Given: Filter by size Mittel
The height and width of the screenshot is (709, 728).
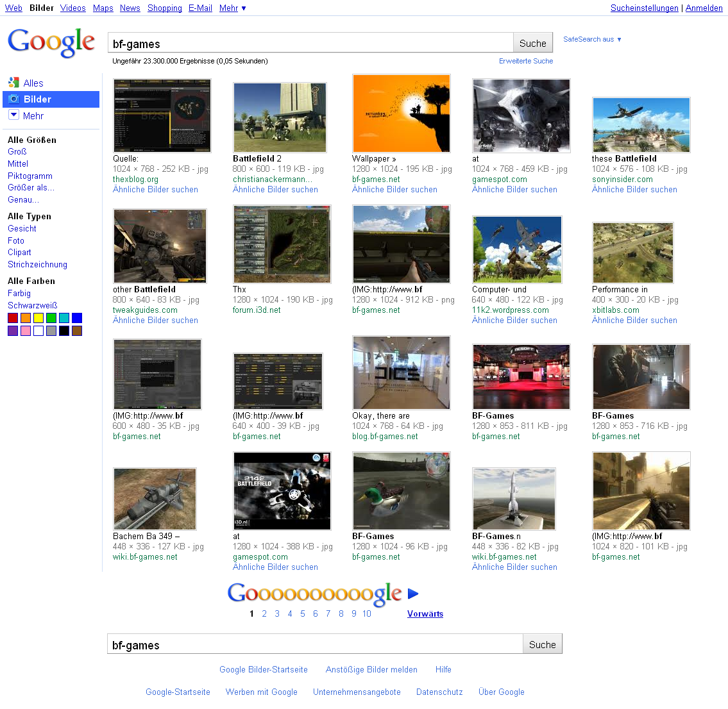Looking at the screenshot, I should point(18,164).
